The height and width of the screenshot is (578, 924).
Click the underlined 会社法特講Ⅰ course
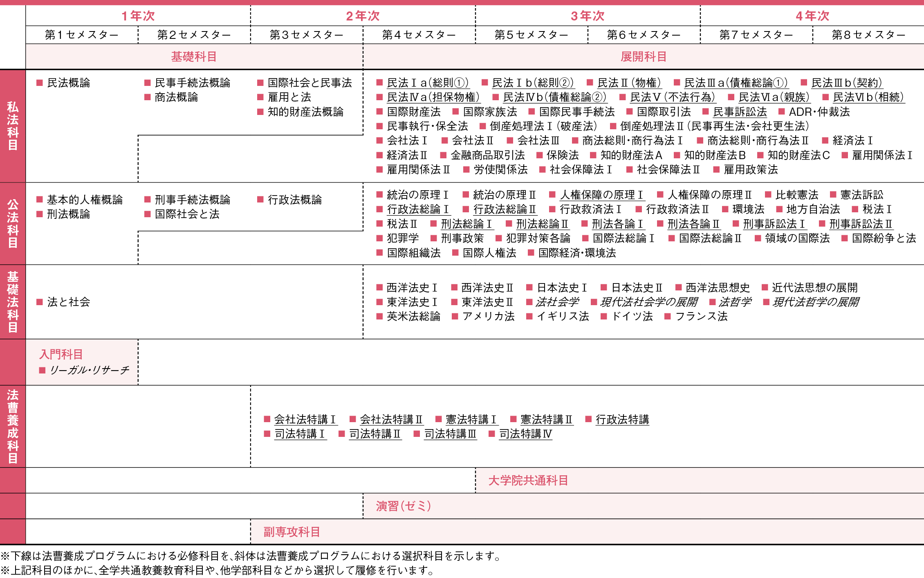tap(306, 420)
